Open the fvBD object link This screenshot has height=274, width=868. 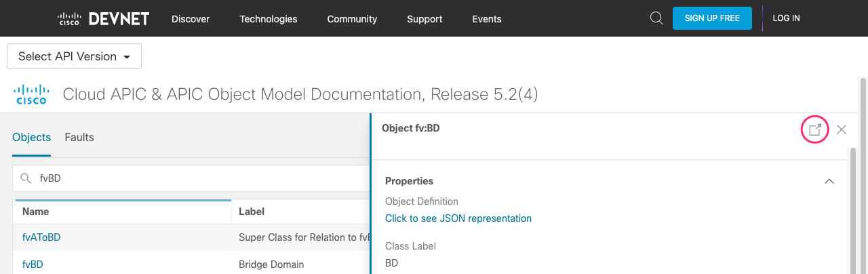coord(33,265)
